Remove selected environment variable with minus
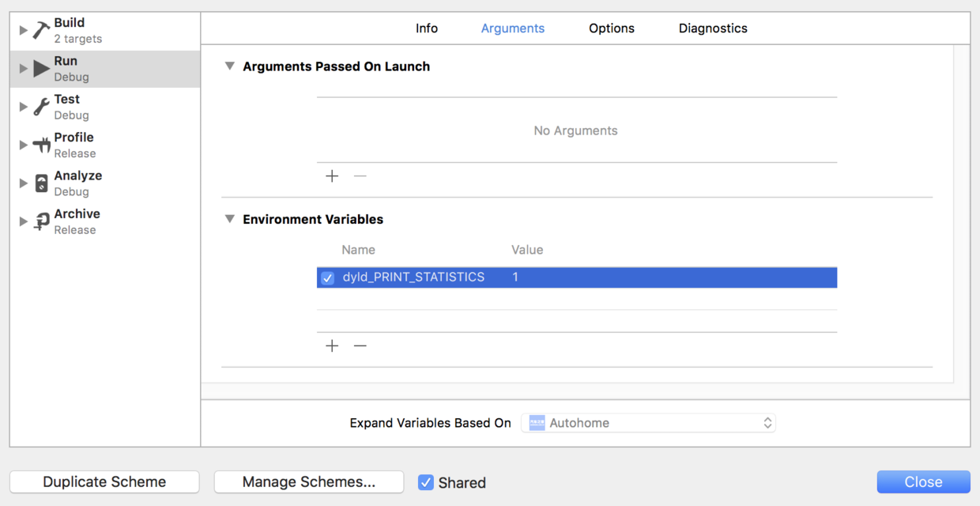Screen dimensions: 980x506 coord(360,346)
